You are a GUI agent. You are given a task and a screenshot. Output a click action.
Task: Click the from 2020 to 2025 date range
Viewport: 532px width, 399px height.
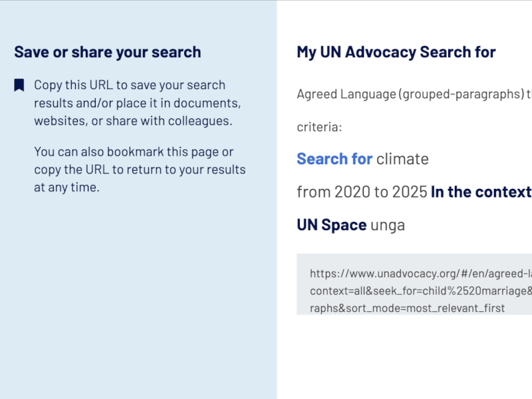tap(362, 192)
